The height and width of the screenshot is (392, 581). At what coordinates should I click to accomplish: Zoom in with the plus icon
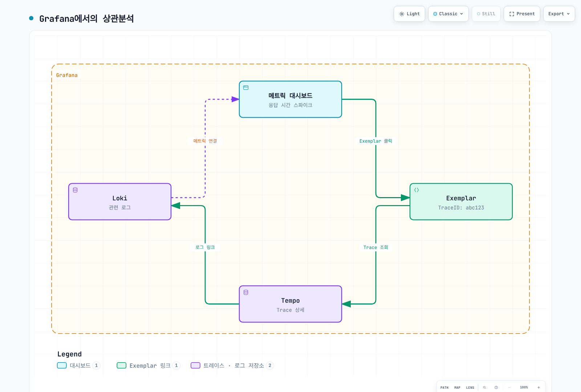[x=539, y=388]
